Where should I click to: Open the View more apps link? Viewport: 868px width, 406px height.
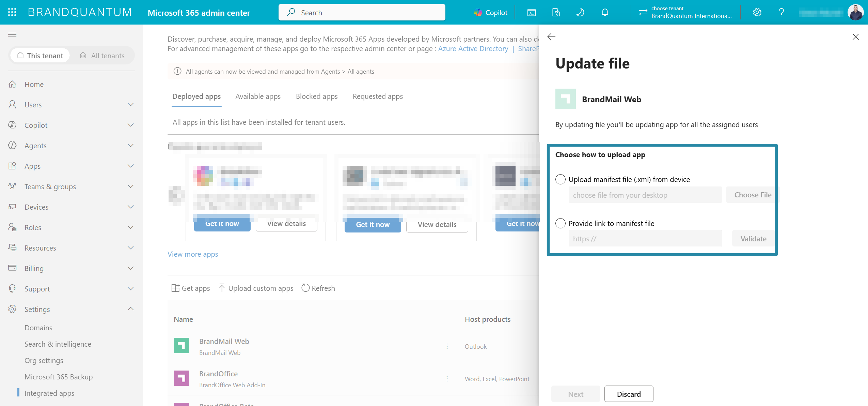tap(193, 254)
